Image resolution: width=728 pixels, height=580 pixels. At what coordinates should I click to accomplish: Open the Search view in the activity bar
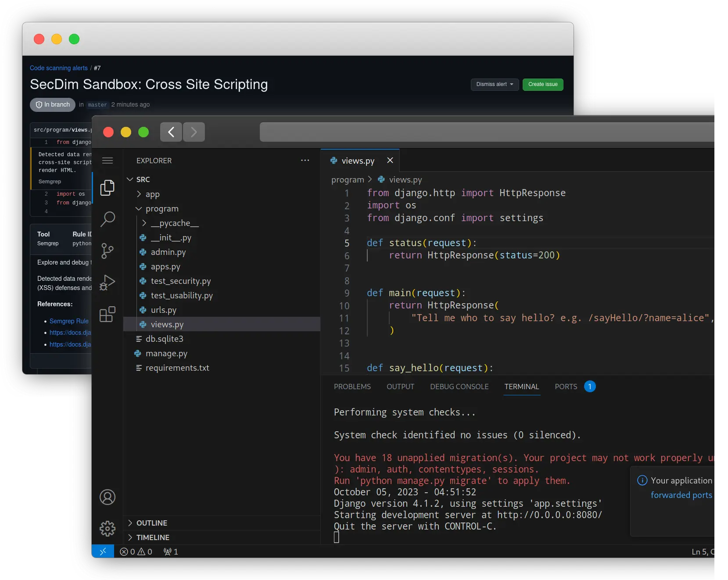[107, 219]
